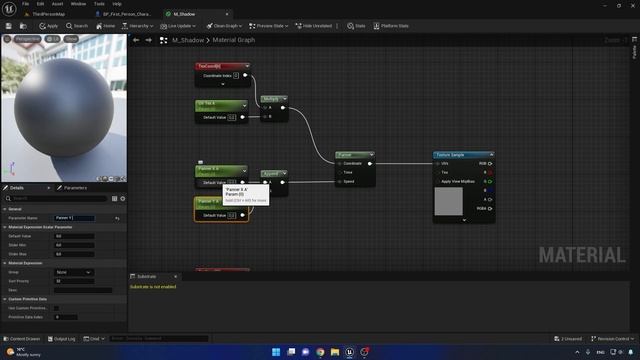The width and height of the screenshot is (640, 360).
Task: Open the Group dropdown set to None
Action: click(x=74, y=272)
